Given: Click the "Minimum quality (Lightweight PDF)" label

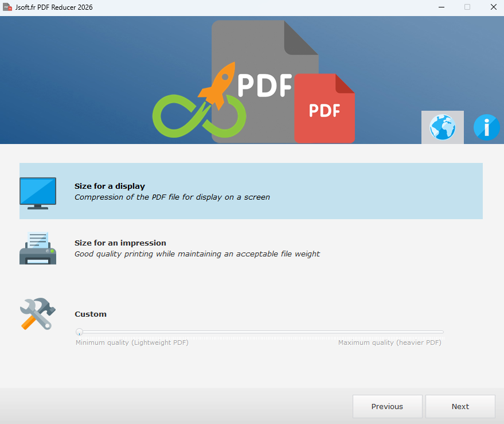Looking at the screenshot, I should coord(132,343).
